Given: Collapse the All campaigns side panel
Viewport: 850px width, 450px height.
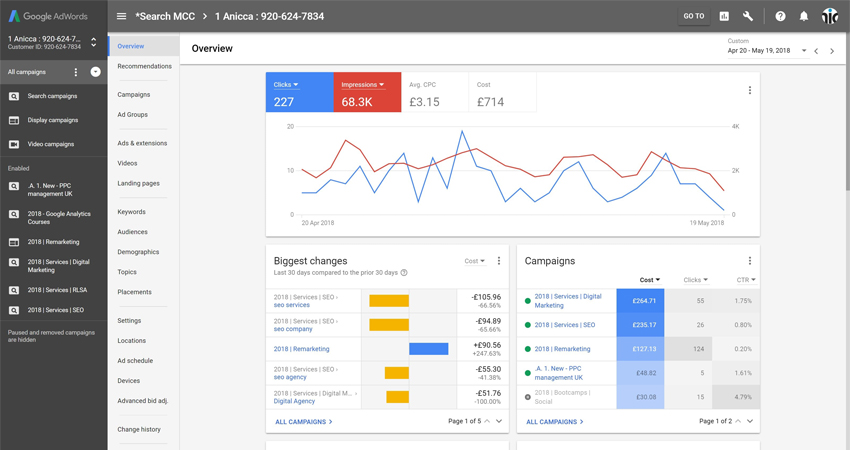Looking at the screenshot, I should point(96,72).
